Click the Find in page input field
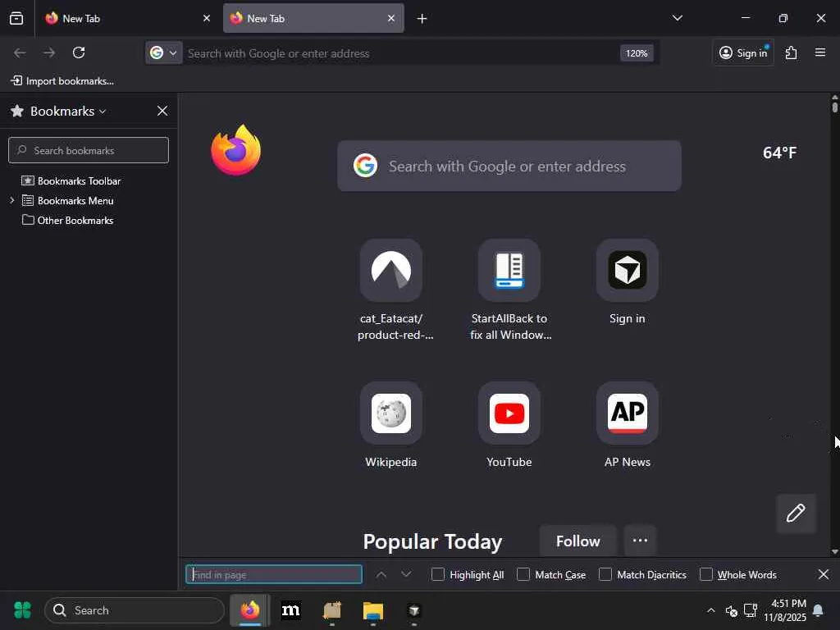 tap(274, 574)
